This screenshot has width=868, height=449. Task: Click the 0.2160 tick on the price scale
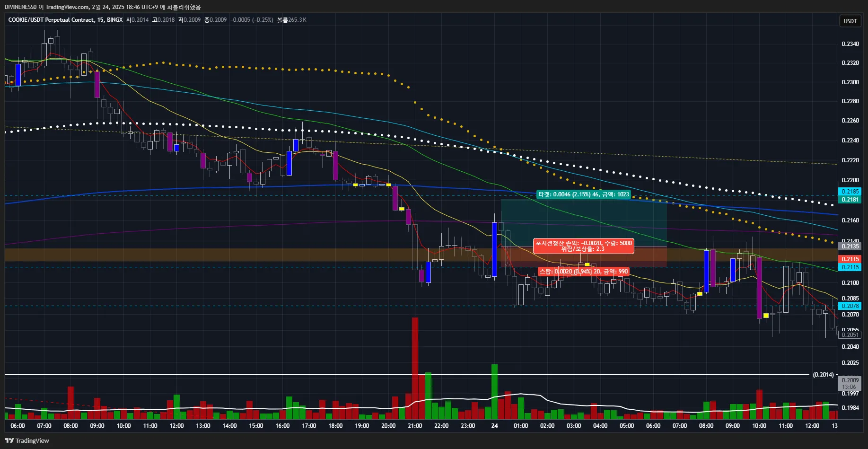850,220
